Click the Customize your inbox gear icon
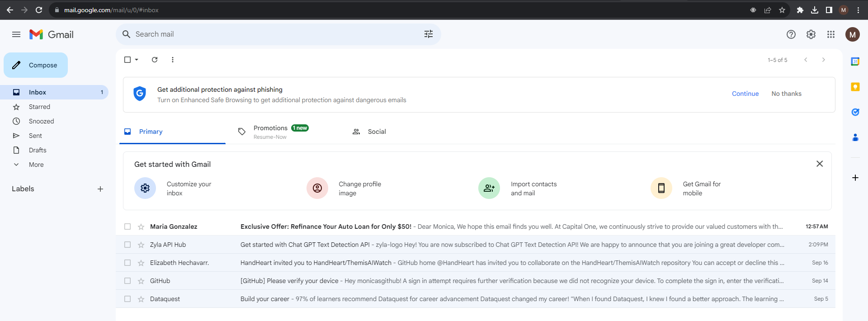 (145, 188)
